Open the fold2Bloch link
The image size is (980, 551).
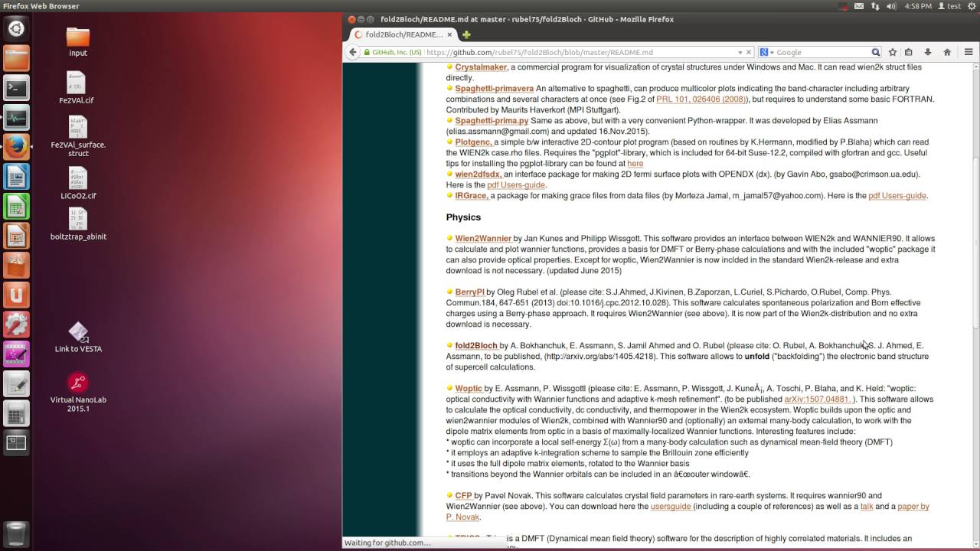pyautogui.click(x=476, y=346)
